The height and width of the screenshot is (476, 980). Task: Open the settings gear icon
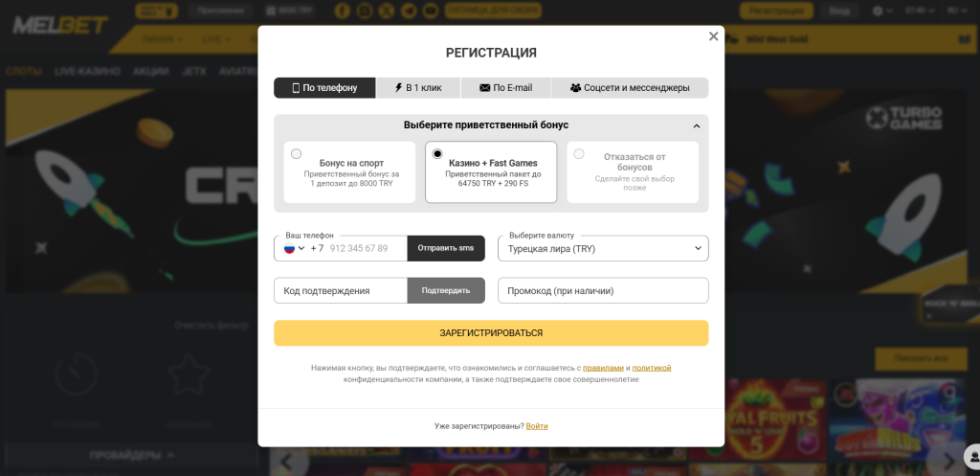coord(879,11)
